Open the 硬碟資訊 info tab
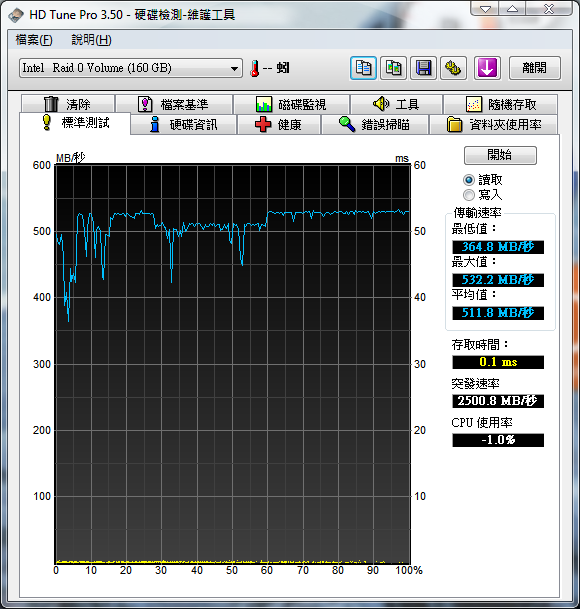Image resolution: width=580 pixels, height=609 pixels. coord(183,125)
